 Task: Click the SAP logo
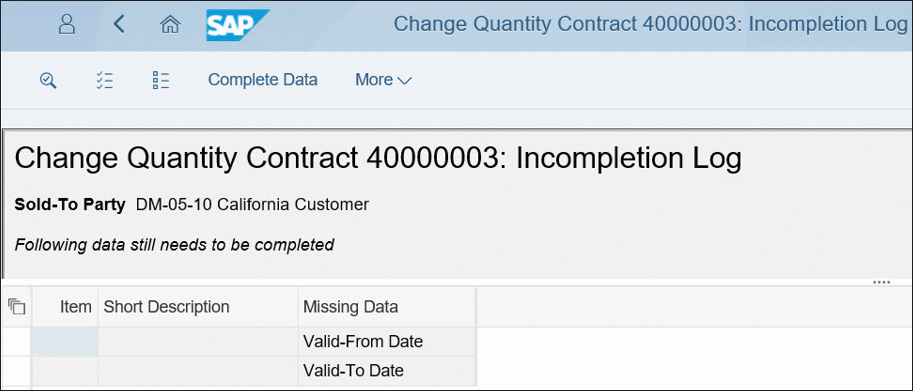pyautogui.click(x=238, y=25)
